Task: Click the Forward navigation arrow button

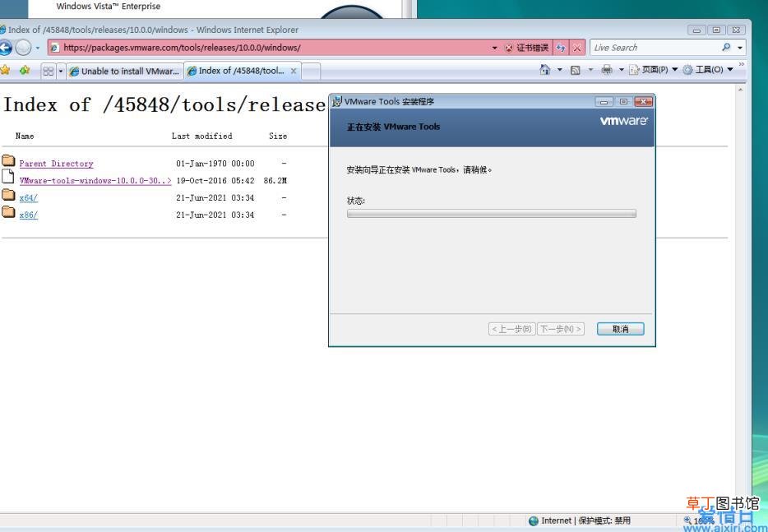Action: pyautogui.click(x=23, y=48)
